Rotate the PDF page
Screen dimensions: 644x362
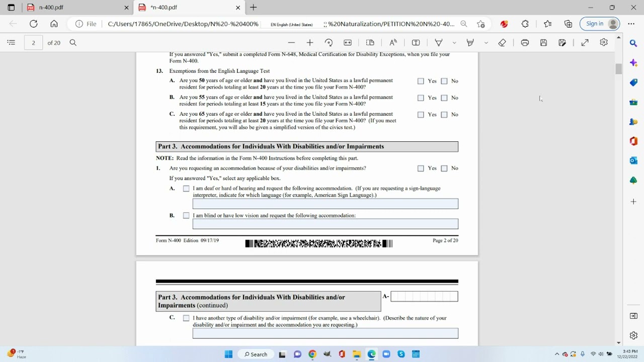pos(329,43)
